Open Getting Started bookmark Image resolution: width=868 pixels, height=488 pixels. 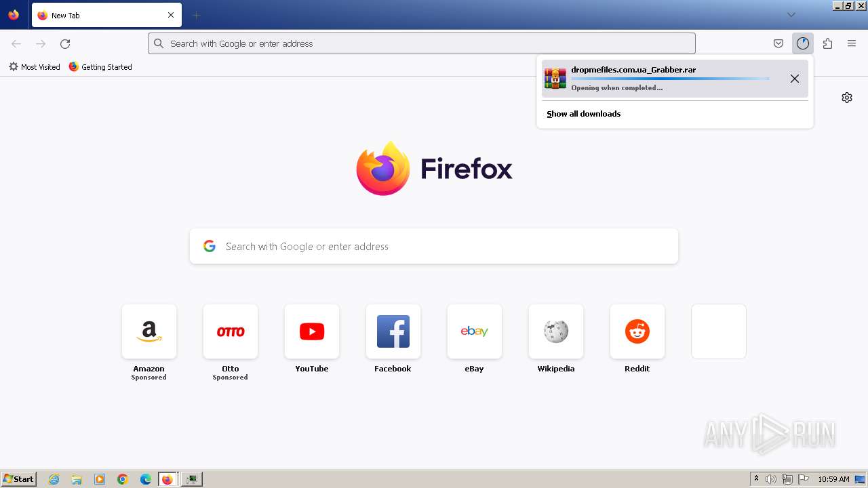(x=100, y=67)
